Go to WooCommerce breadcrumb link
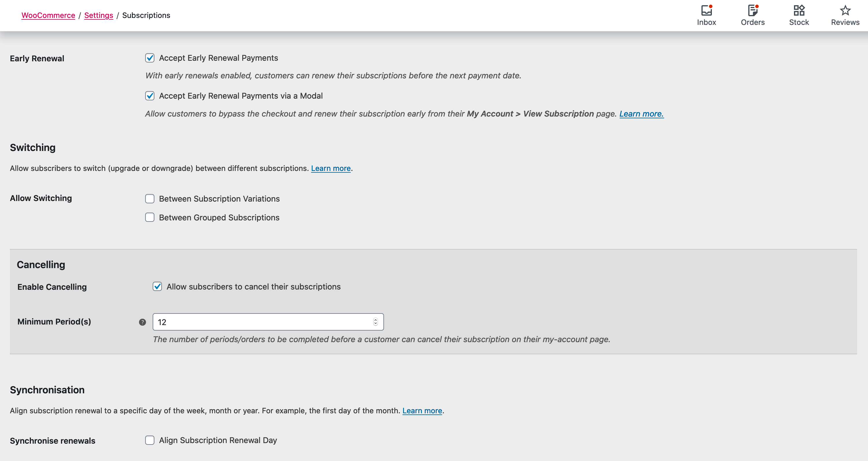Viewport: 868px width, 461px height. click(x=48, y=15)
